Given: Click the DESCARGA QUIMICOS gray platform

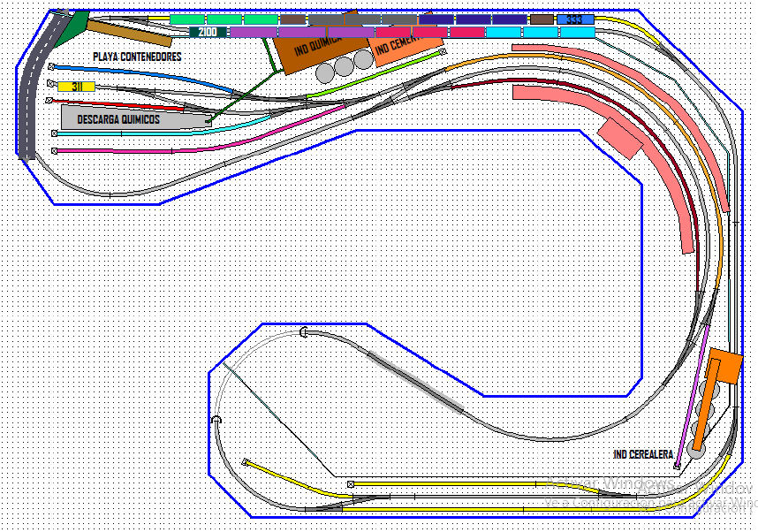Looking at the screenshot, I should (x=136, y=118).
